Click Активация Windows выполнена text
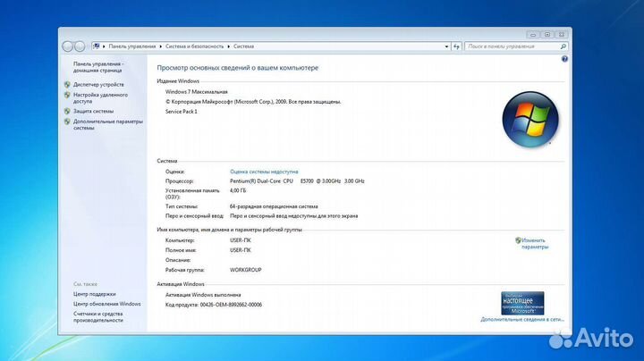Viewport: 644px width, 361px height. point(203,295)
